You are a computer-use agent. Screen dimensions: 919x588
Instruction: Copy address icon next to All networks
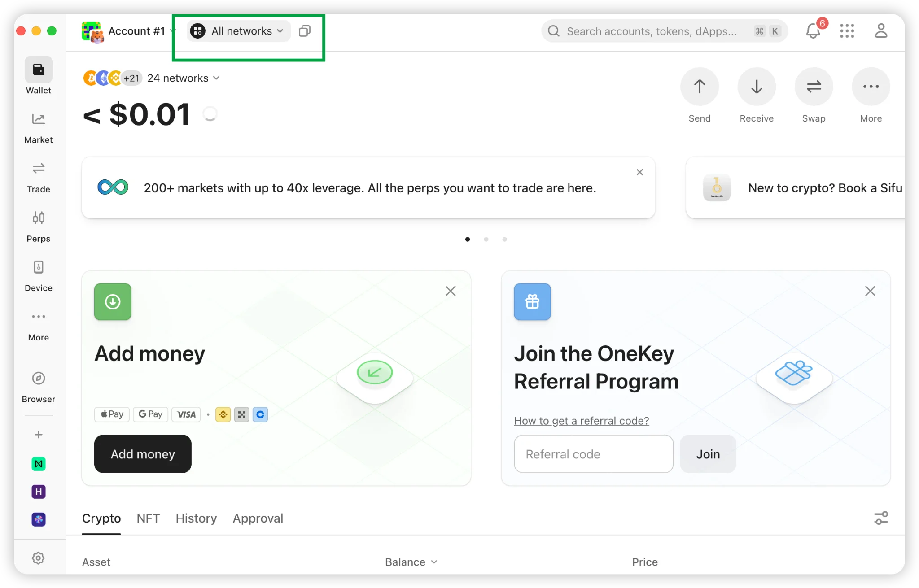[305, 31]
